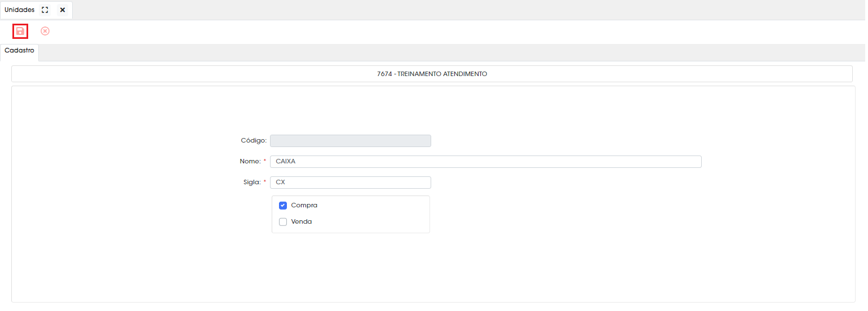
Task: Click the 7674 - TREINAMENTO ATENDIMENTO header
Action: (432, 74)
